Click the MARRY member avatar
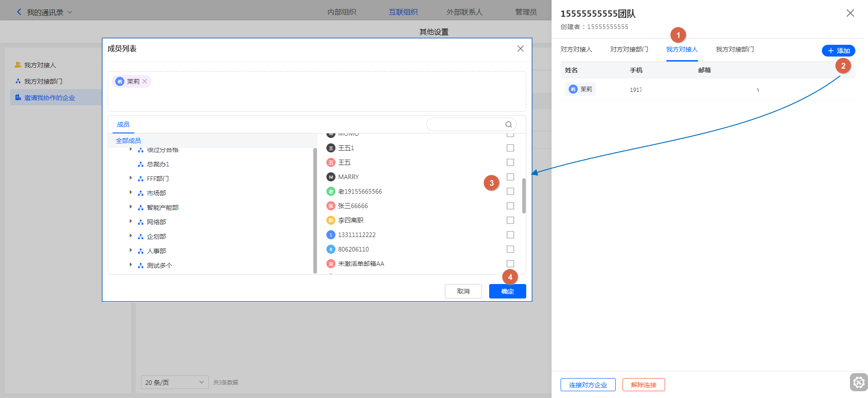 tap(331, 177)
